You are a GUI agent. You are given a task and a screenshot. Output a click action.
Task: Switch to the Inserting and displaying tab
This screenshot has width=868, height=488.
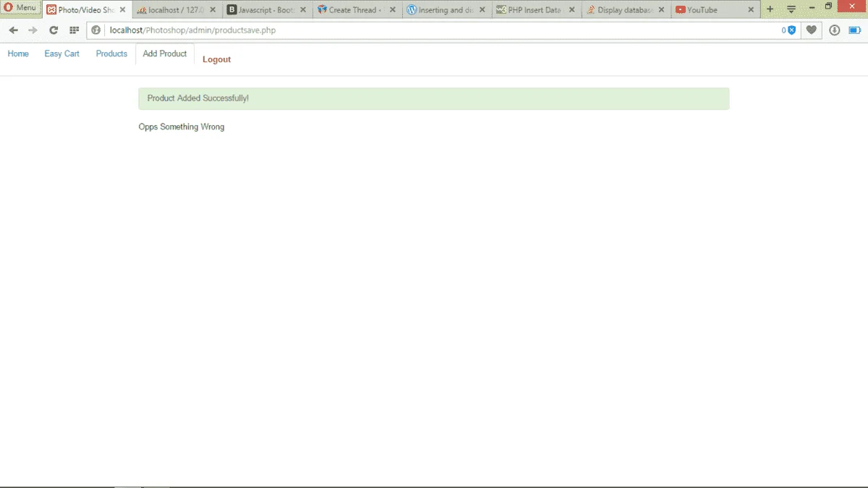coord(446,10)
